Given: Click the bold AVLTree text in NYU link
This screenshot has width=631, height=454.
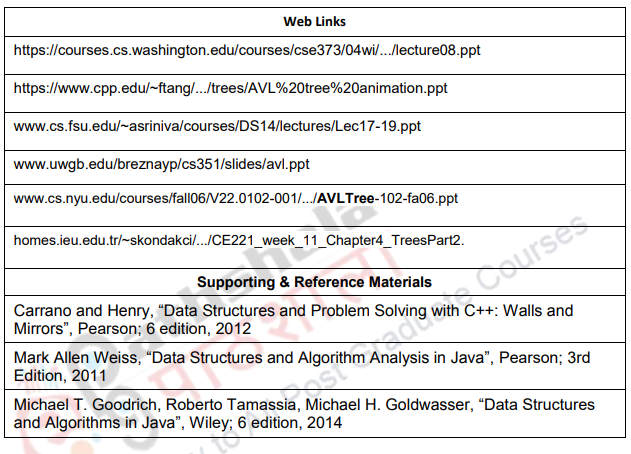Looking at the screenshot, I should (346, 198).
